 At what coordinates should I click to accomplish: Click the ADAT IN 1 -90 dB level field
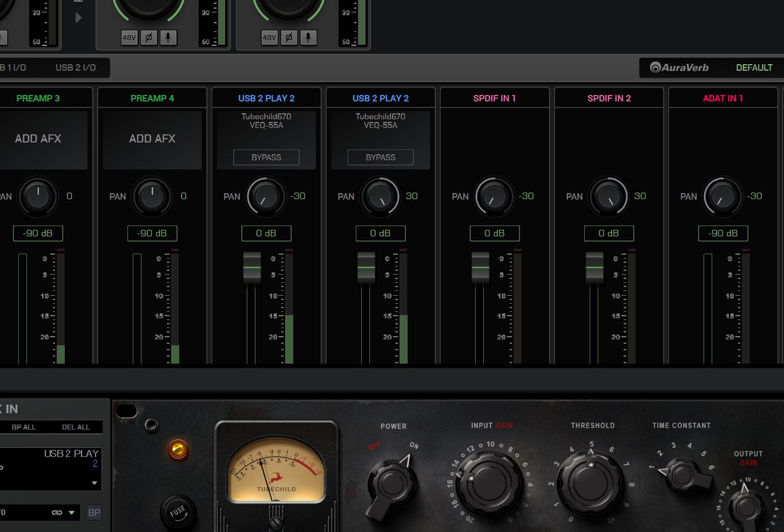click(723, 233)
